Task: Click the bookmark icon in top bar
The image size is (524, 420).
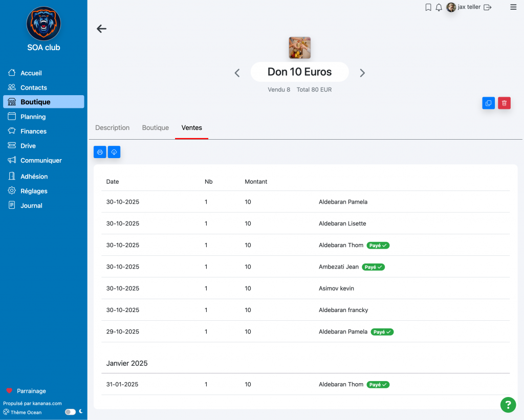Action: (428, 7)
